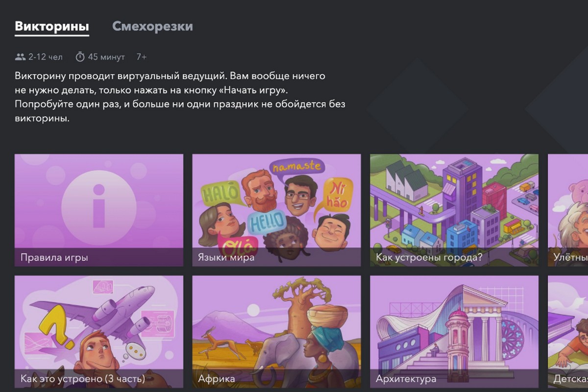Screen dimensions: 588x392
Task: Click the players count people icon
Action: point(20,57)
